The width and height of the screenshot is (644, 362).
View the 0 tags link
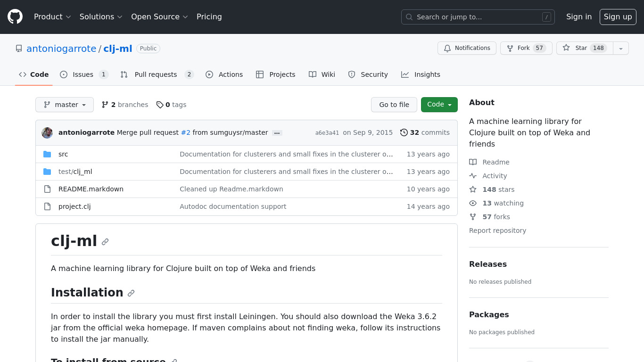pyautogui.click(x=171, y=105)
